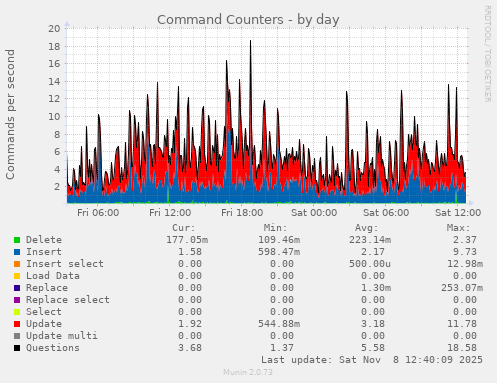The height and width of the screenshot is (383, 497).
Task: Click the 'Insert select' legend label
Action: click(65, 264)
